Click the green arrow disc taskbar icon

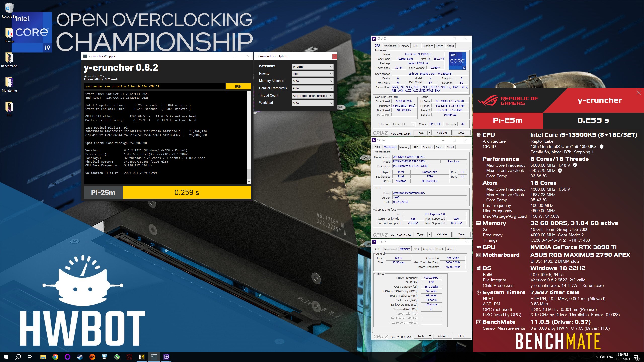point(117,357)
